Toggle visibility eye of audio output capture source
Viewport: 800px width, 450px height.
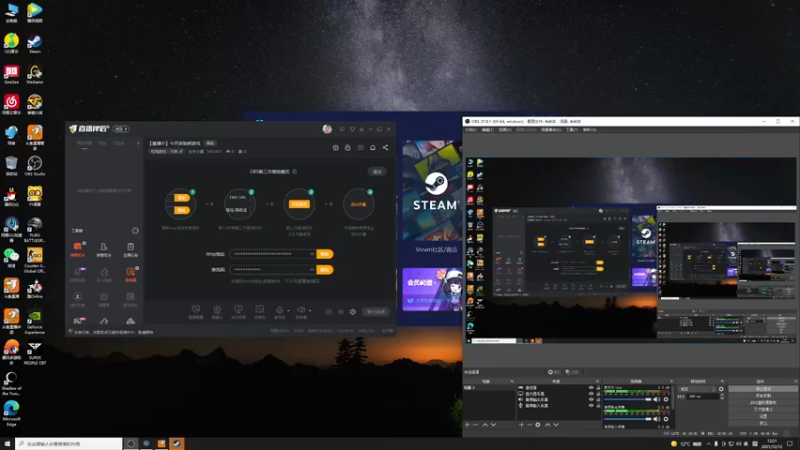click(591, 399)
